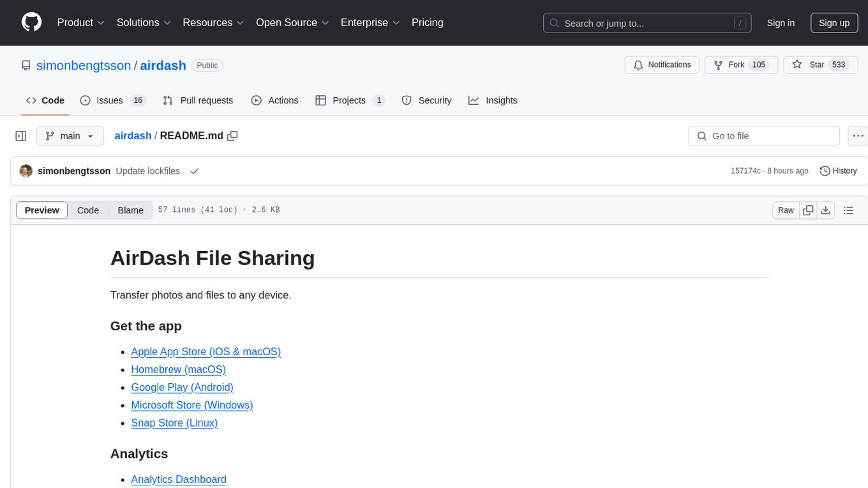868x488 pixels.
Task: Open the Apple App Store (iOS & macOS) link
Action: pos(206,351)
